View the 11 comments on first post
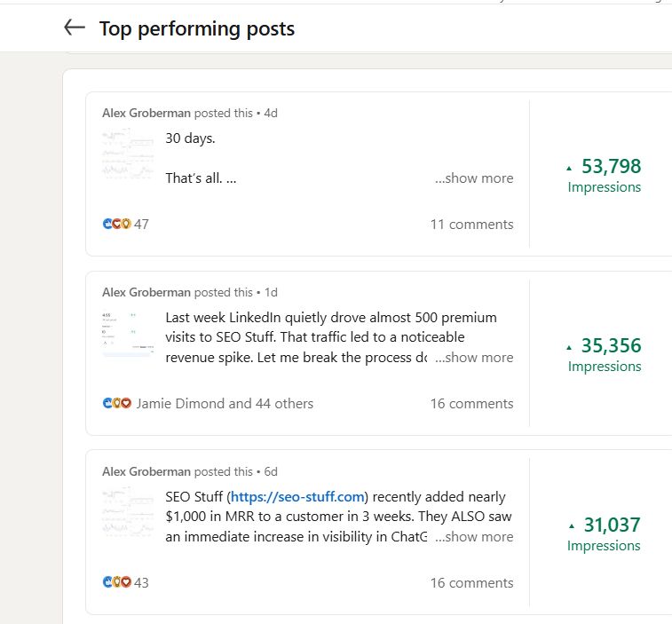672x624 pixels. tap(471, 225)
